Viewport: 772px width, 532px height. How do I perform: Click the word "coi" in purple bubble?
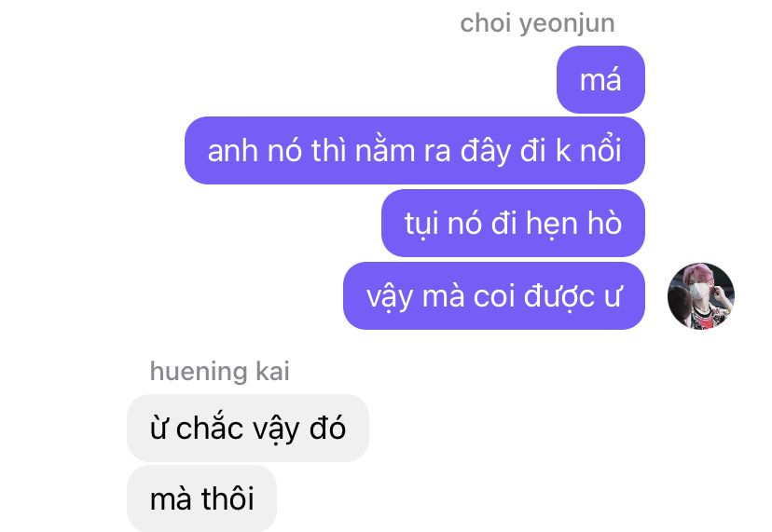point(494,297)
